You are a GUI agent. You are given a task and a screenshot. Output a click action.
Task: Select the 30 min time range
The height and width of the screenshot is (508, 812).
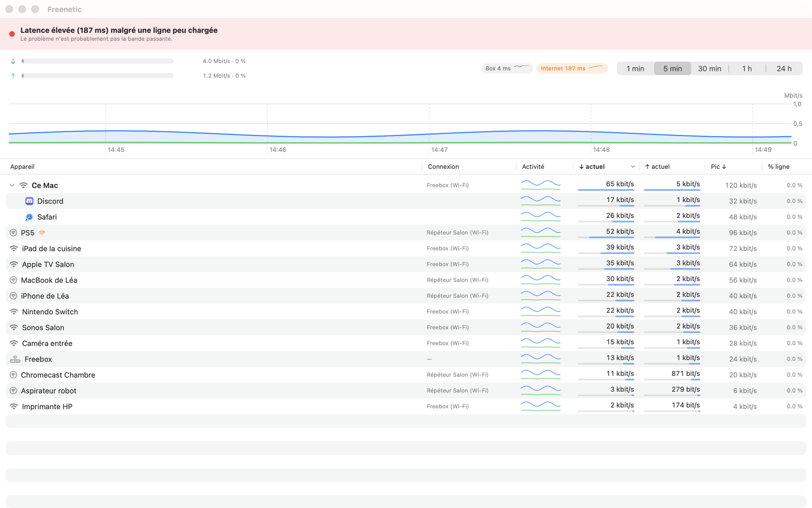pyautogui.click(x=709, y=69)
